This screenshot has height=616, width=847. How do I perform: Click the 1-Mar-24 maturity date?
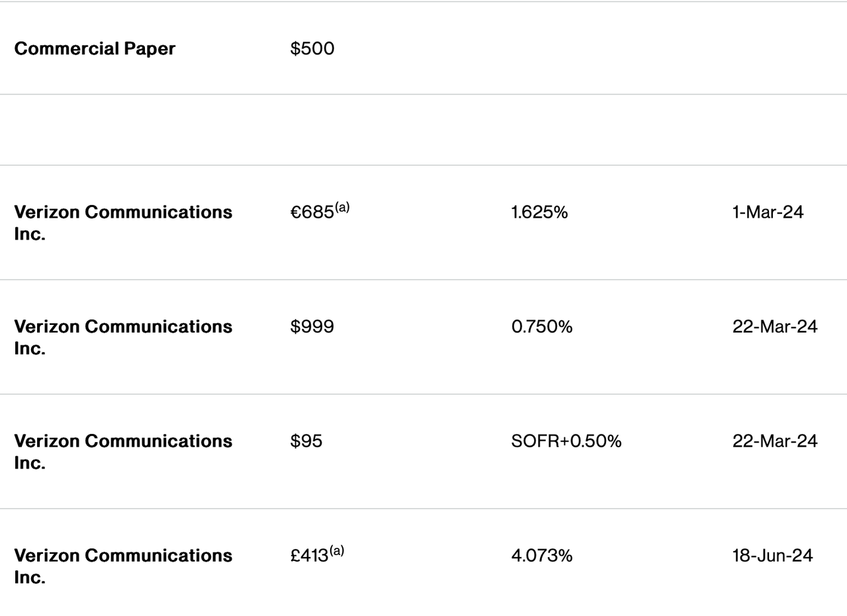pos(768,212)
